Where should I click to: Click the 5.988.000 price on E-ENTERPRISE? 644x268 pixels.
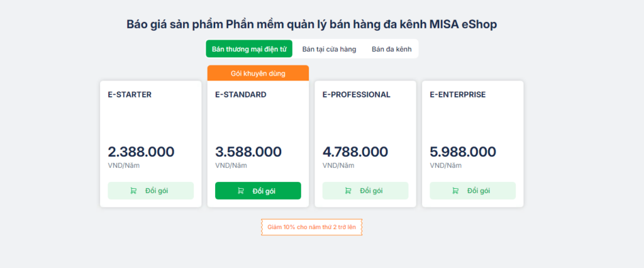coord(463,152)
